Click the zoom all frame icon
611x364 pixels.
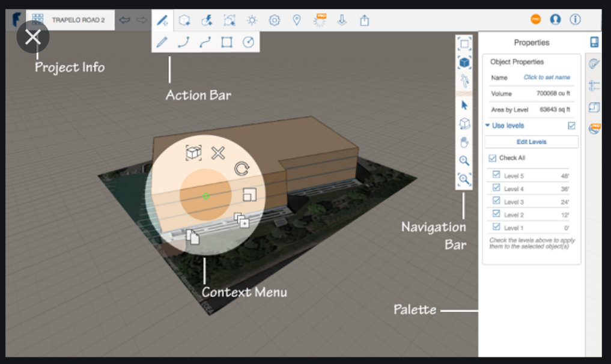pos(464,44)
